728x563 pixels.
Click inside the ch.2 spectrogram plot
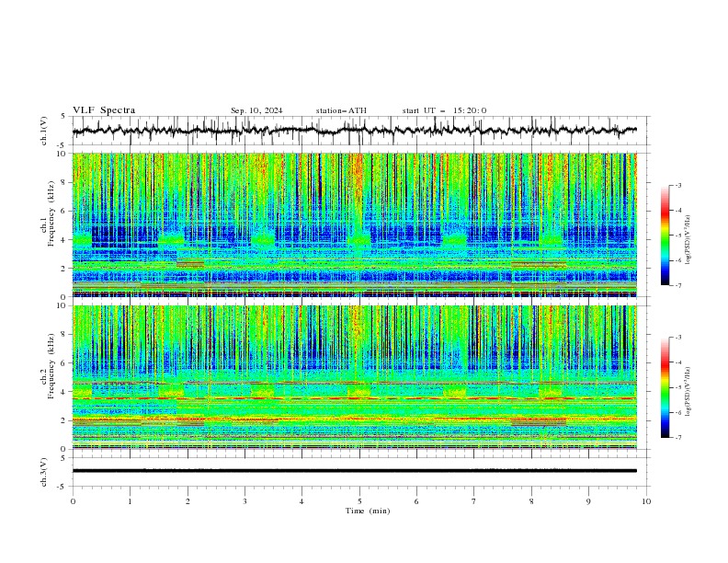355,377
